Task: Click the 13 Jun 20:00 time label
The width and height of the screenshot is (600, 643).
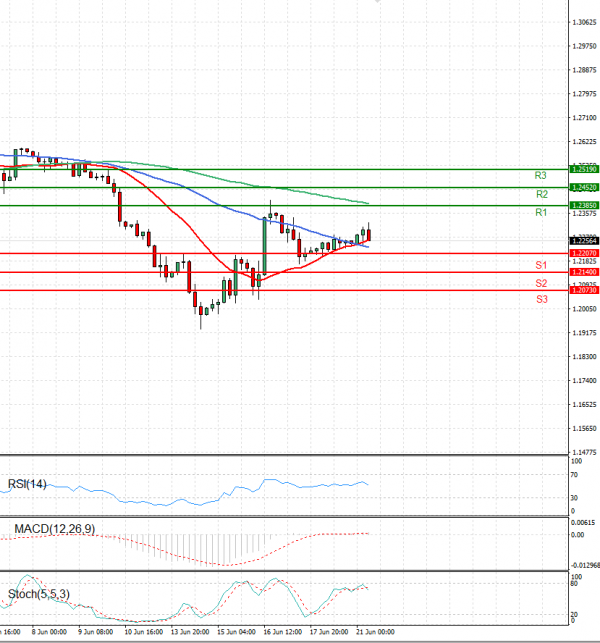Action: tap(190, 632)
